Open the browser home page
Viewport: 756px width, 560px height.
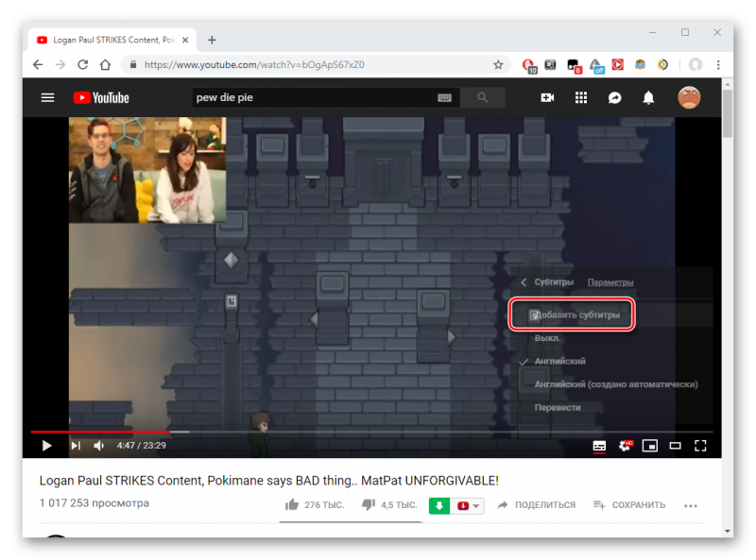pos(105,64)
